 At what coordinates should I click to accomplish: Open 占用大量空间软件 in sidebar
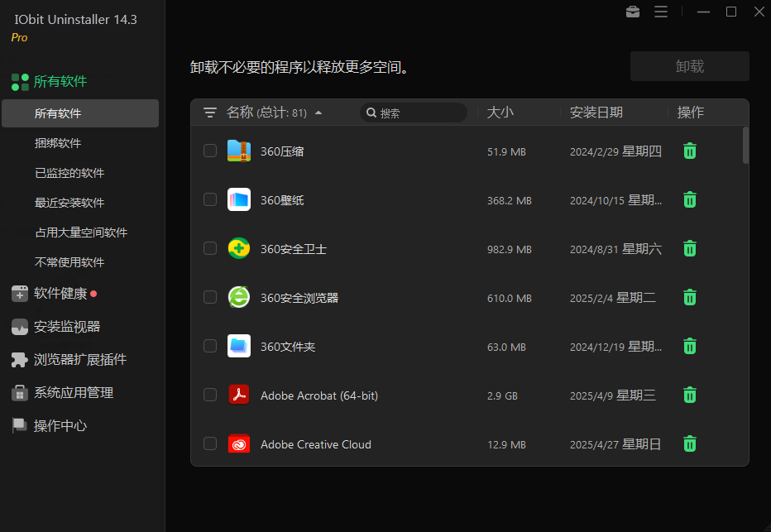[x=80, y=232]
